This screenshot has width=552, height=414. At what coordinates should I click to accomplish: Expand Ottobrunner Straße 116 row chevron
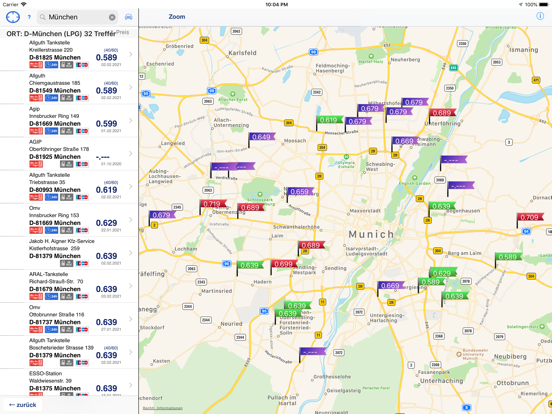[131, 319]
